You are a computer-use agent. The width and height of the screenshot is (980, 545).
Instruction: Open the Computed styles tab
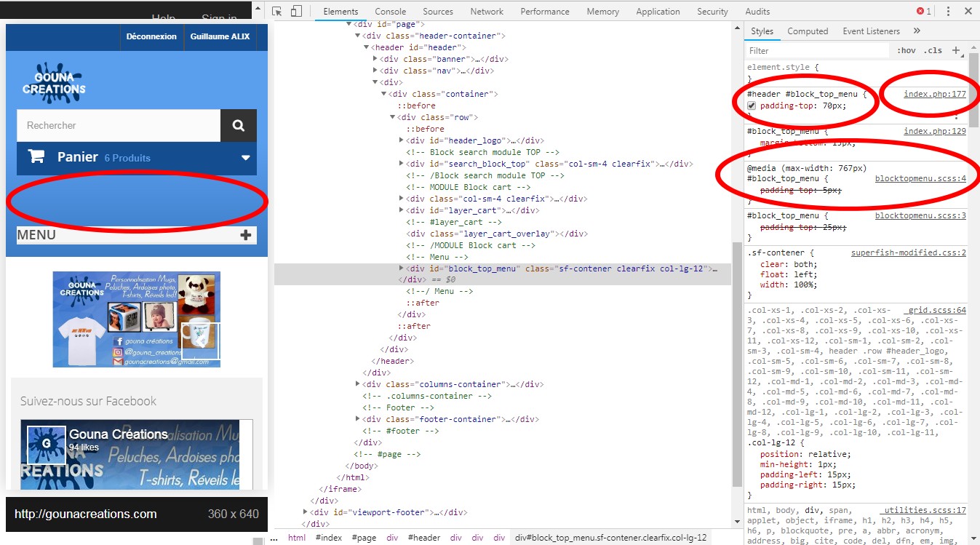(808, 31)
